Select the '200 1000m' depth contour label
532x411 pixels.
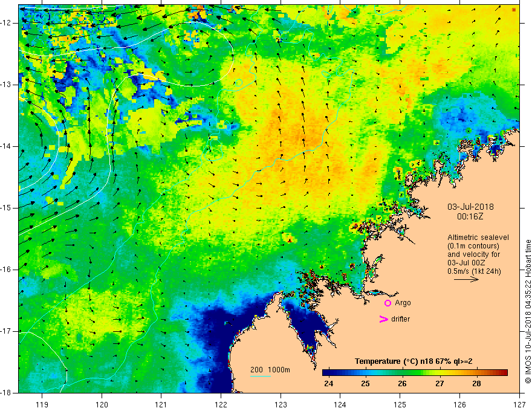270,370
